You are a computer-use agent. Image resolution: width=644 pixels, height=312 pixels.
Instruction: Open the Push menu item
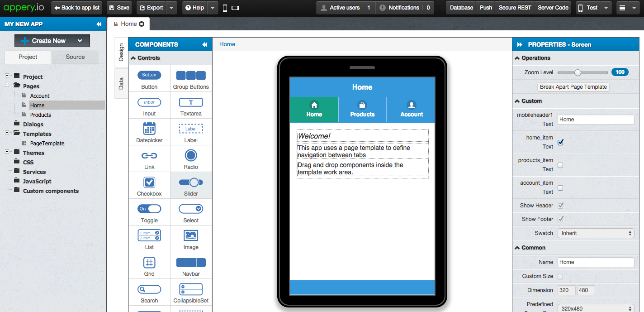pos(486,8)
